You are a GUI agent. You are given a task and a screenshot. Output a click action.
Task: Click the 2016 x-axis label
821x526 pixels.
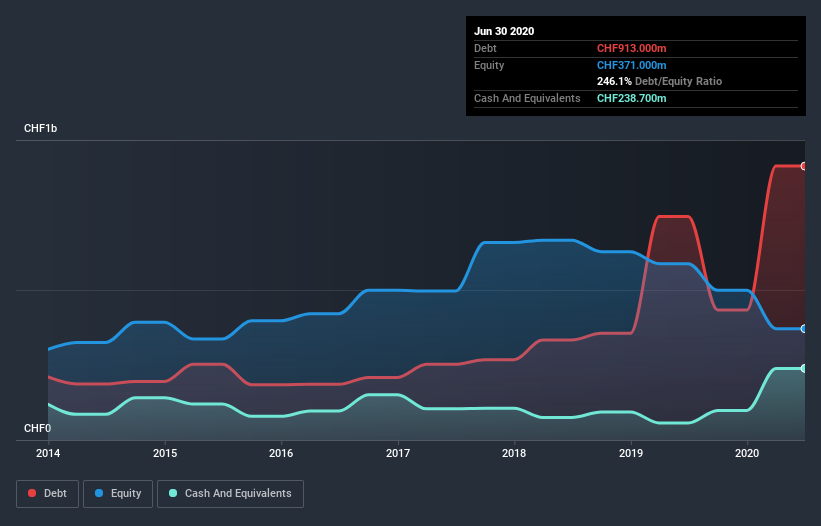(x=281, y=453)
